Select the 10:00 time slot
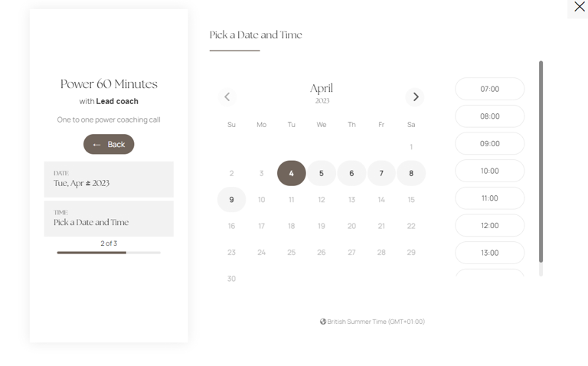 (489, 171)
